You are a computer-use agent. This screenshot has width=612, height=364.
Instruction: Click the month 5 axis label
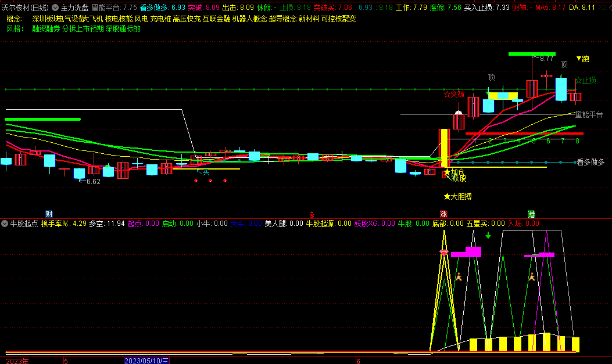(x=66, y=361)
